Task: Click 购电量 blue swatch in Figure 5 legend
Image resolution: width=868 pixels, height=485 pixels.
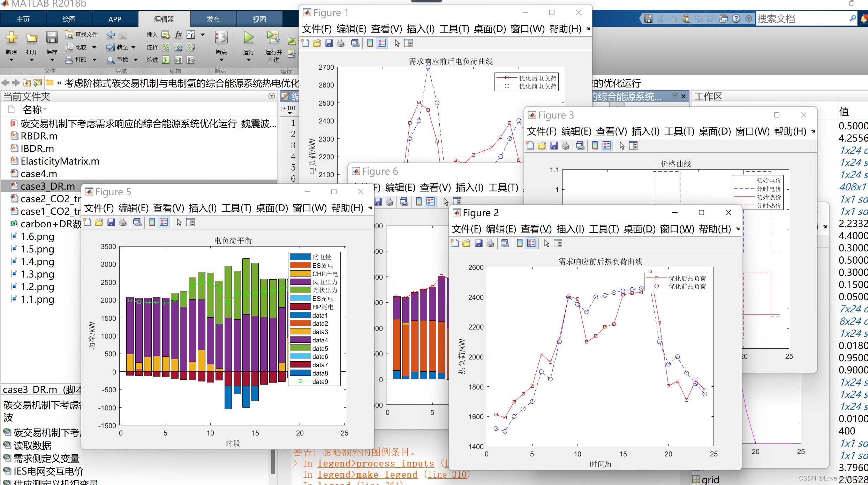Action: coord(300,257)
